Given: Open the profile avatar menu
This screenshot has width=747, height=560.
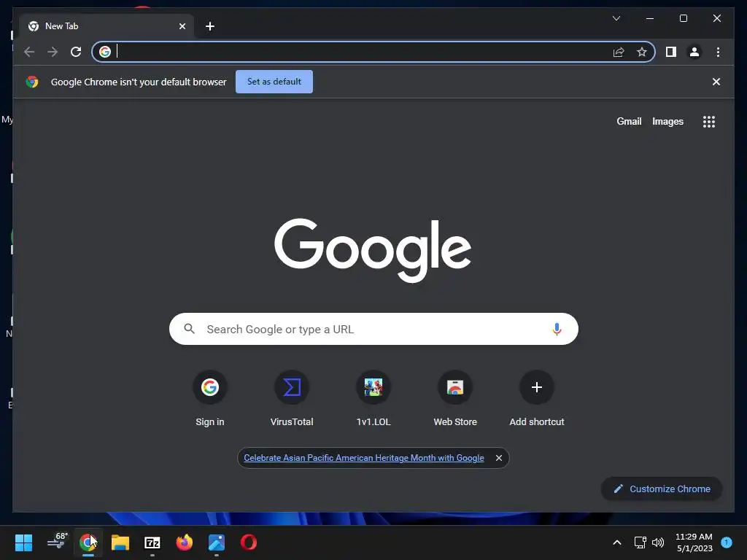Looking at the screenshot, I should (694, 52).
